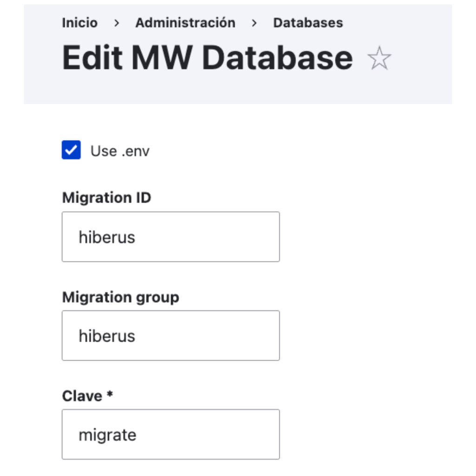Screen dimensions: 476x476
Task: Open the Administración breadcrumb link
Action: click(185, 23)
